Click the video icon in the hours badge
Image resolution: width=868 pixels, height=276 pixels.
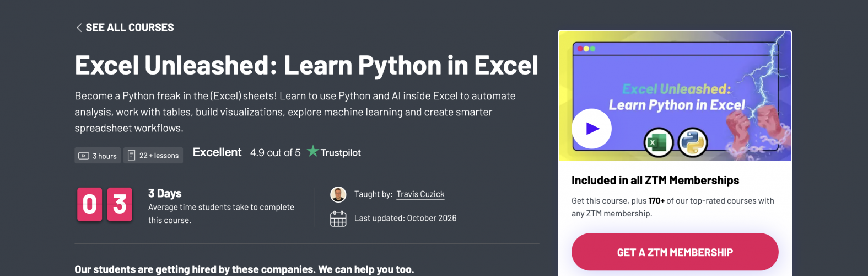tap(84, 156)
